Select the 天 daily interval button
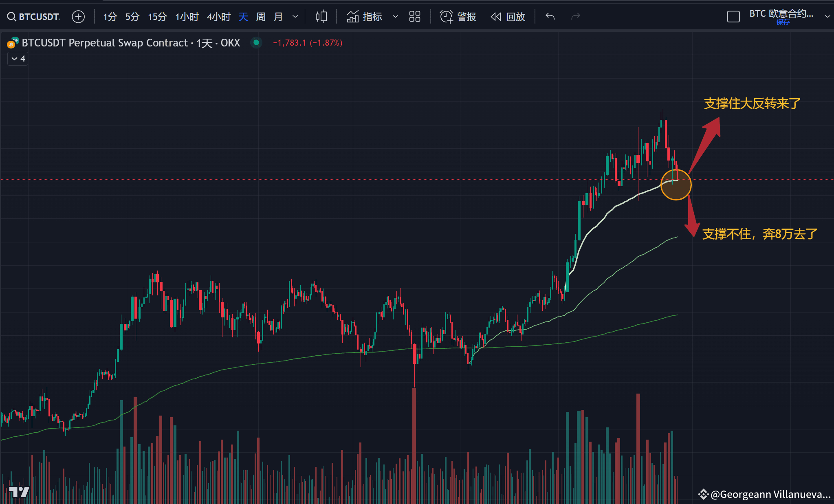Image resolution: width=834 pixels, height=504 pixels. pos(243,17)
